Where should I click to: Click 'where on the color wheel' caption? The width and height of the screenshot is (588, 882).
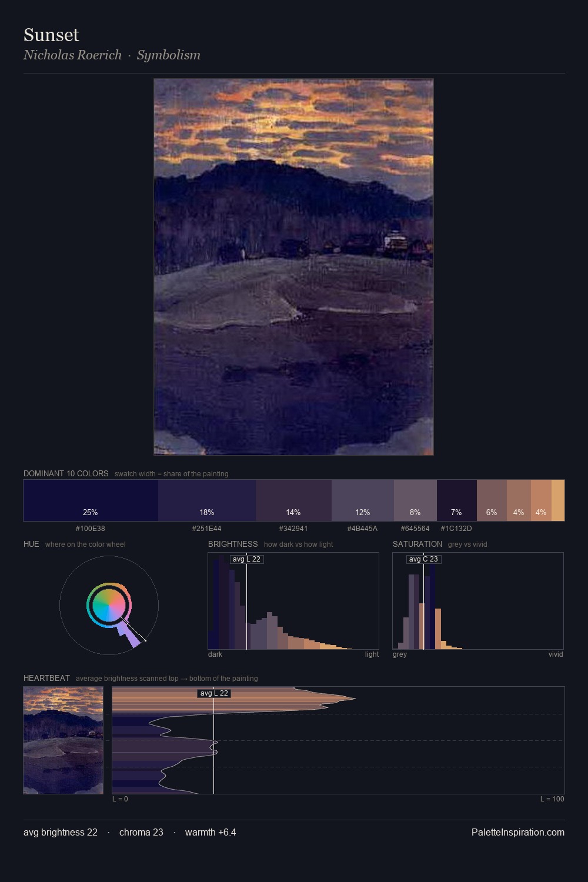85,544
